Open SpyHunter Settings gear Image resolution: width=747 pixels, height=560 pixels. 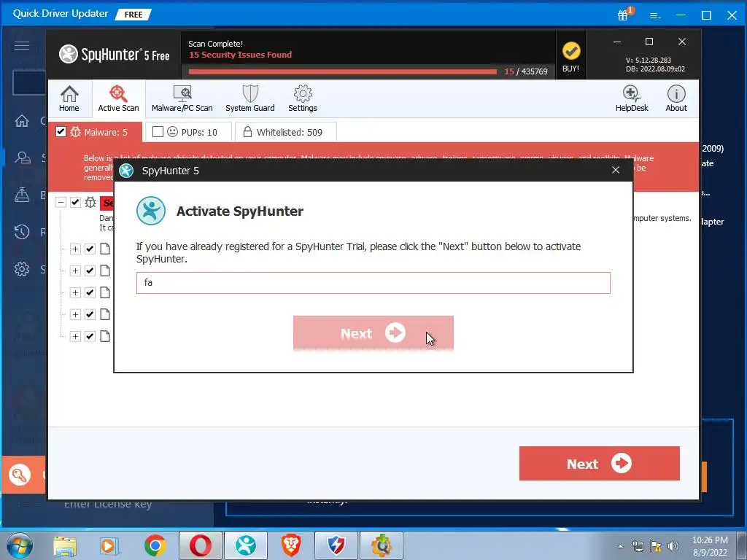[303, 98]
